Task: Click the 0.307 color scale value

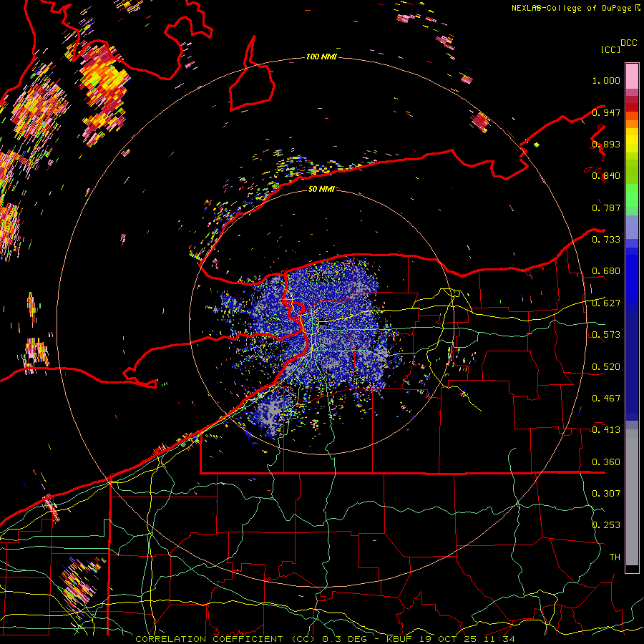Action: pyautogui.click(x=606, y=494)
